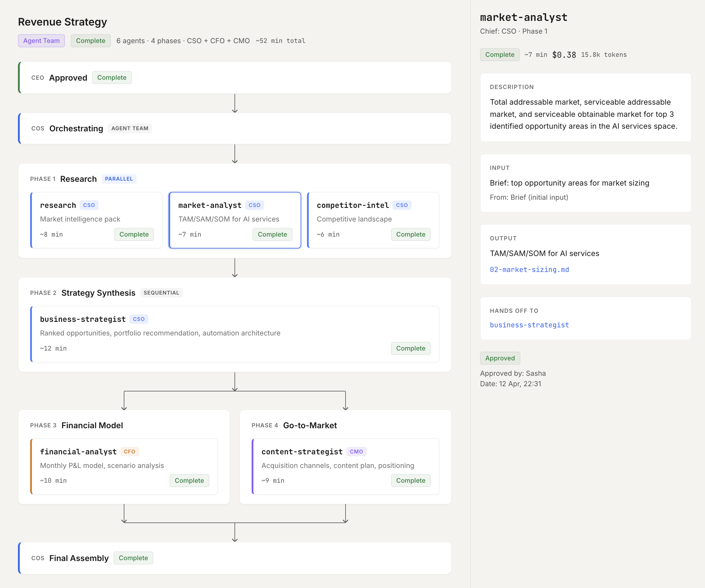705x588 pixels.
Task: Click the Complete badge in the market-analyst detail panel
Action: click(x=499, y=55)
